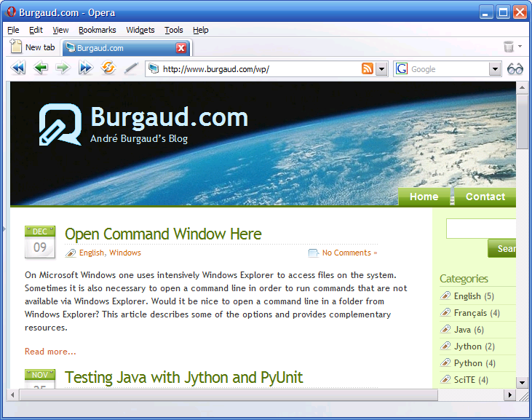Click the comment icon beside No Comments
The height and width of the screenshot is (420, 532).
[x=314, y=253]
